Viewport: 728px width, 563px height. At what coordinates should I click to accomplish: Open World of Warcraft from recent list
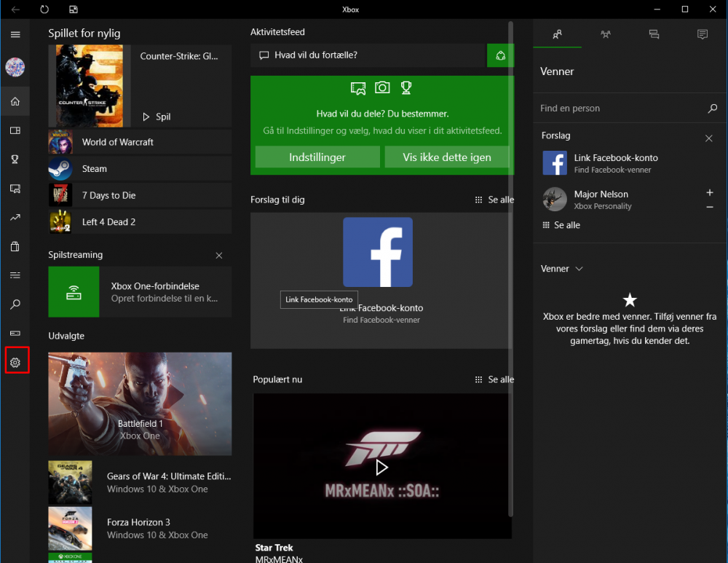point(140,142)
